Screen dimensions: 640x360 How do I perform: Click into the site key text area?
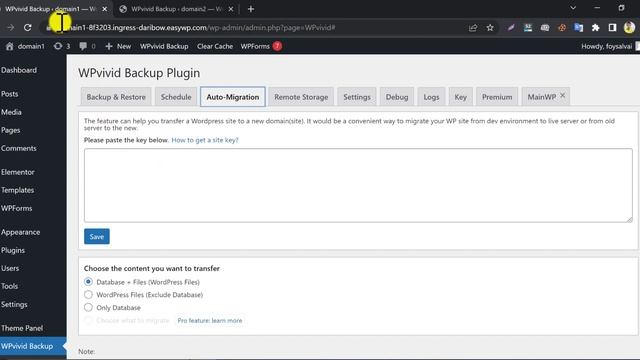click(358, 185)
